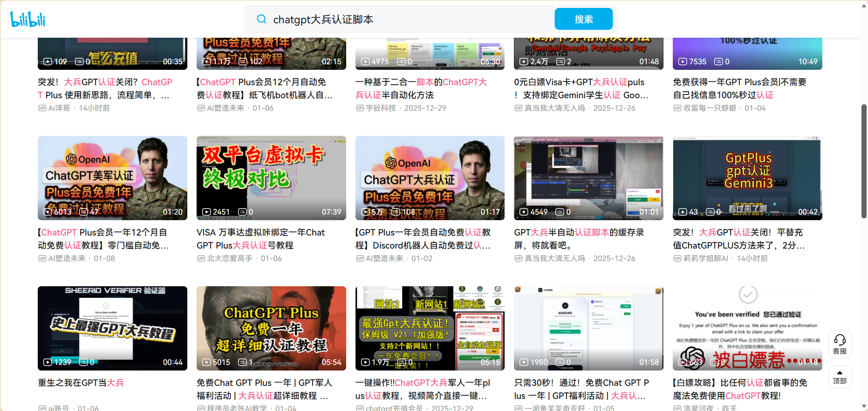Viewport: 868px width, 411px height.
Task: Click play-count icon on 2.4万 views thumbnail
Action: pyautogui.click(x=524, y=61)
